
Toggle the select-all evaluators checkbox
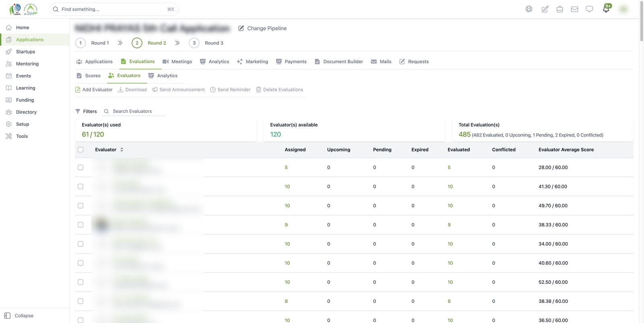(x=80, y=149)
